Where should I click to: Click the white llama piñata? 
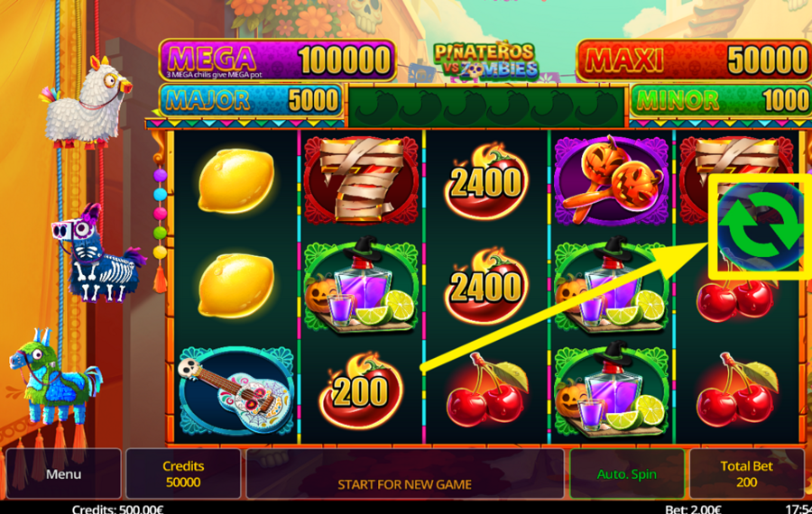[87, 102]
